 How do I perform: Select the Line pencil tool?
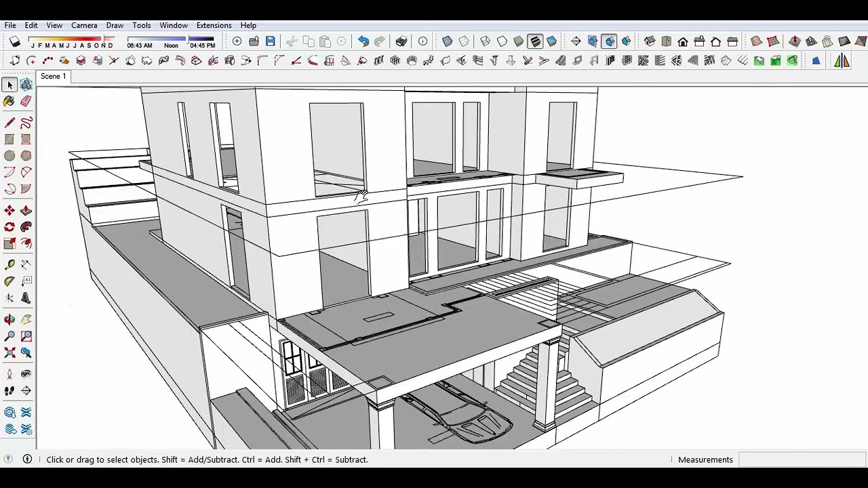click(9, 123)
